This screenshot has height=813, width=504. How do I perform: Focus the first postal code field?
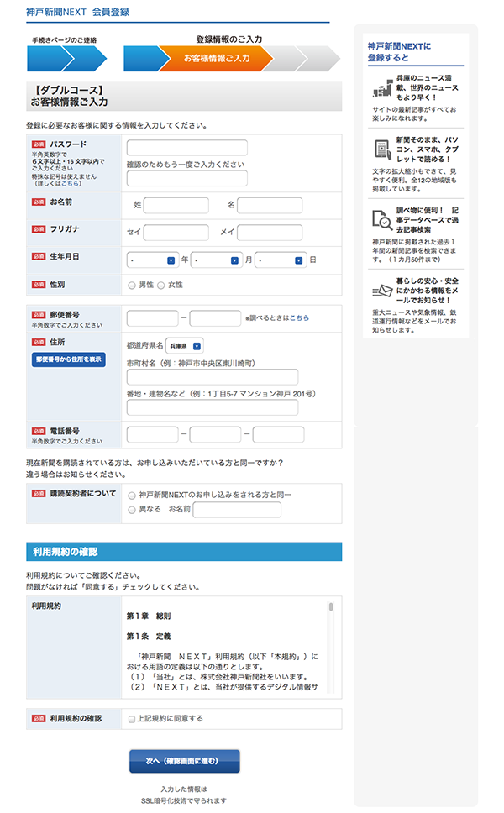(x=152, y=317)
